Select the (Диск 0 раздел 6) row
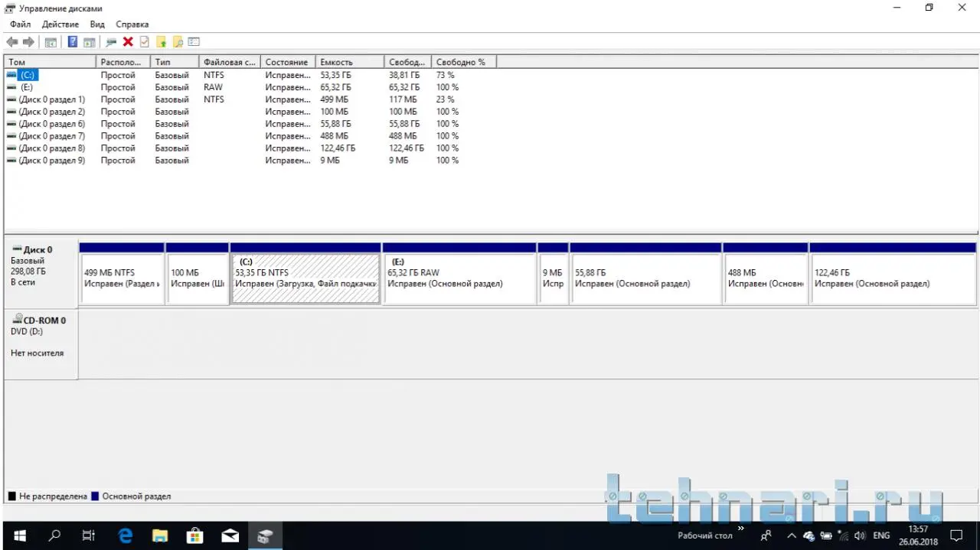This screenshot has width=980, height=550. (250, 124)
